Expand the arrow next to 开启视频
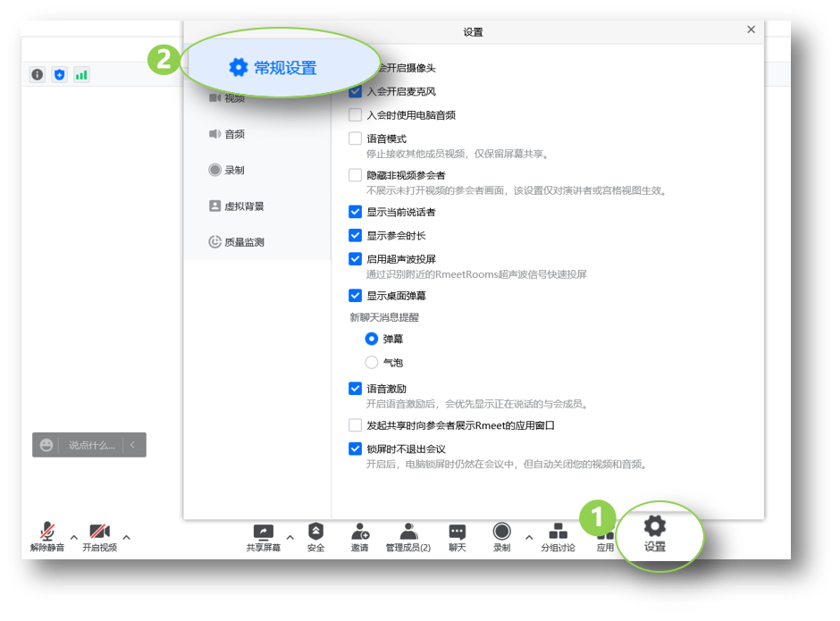Viewport: 840px width, 621px height. 126,537
